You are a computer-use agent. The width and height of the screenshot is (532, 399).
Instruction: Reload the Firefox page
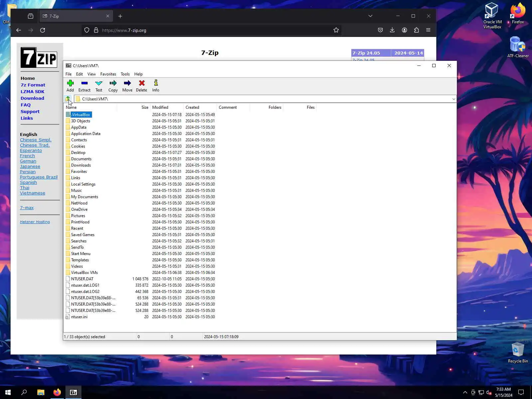pyautogui.click(x=43, y=30)
